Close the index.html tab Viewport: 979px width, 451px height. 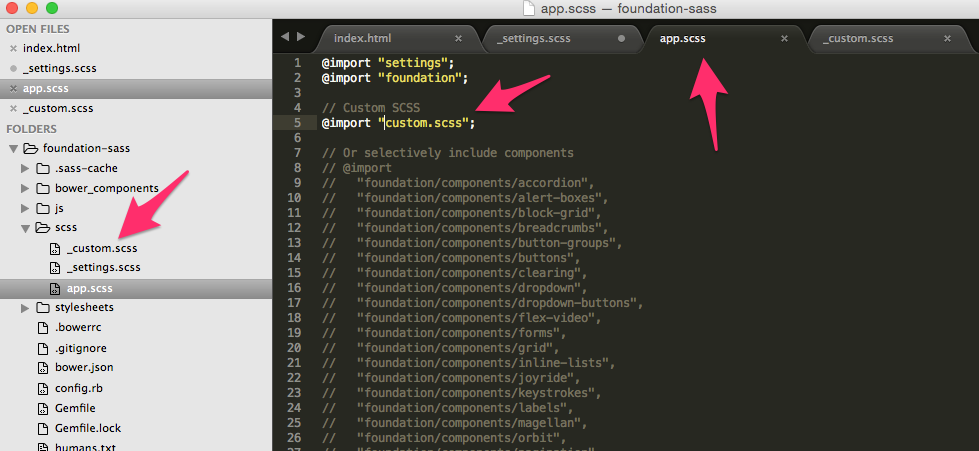tap(458, 39)
